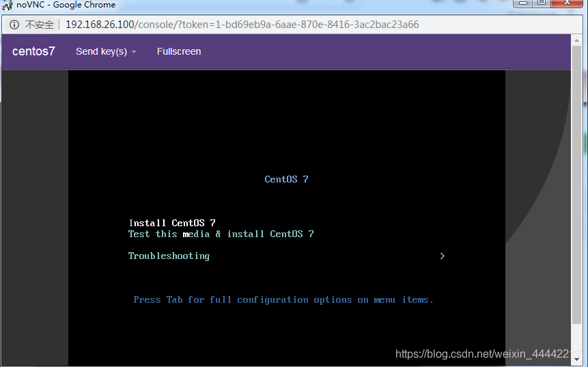Click the centos7 brand link
Viewport: 588px width, 367px height.
click(x=33, y=51)
